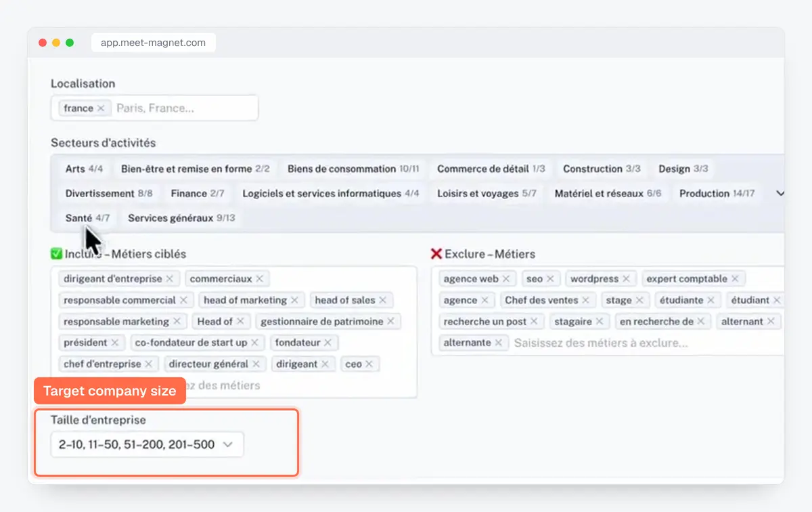Toggle the Arts 4/4 sector
The height and width of the screenshot is (512, 812).
pyautogui.click(x=84, y=169)
